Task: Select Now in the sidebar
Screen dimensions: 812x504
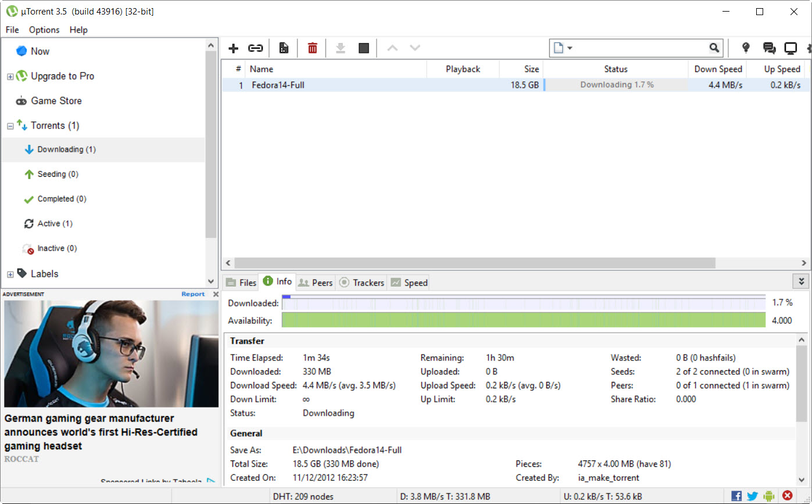Action: click(40, 51)
